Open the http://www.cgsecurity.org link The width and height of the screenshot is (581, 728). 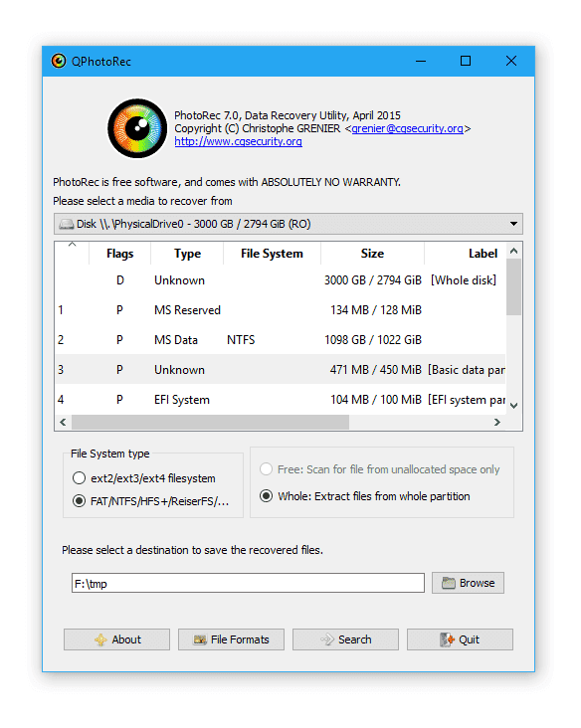[x=238, y=141]
